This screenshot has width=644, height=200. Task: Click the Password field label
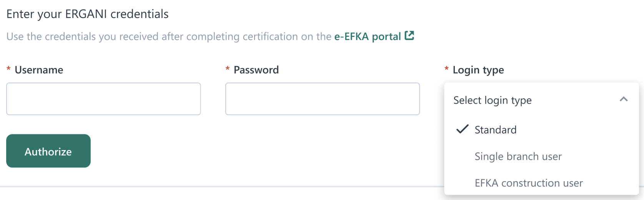point(256,70)
